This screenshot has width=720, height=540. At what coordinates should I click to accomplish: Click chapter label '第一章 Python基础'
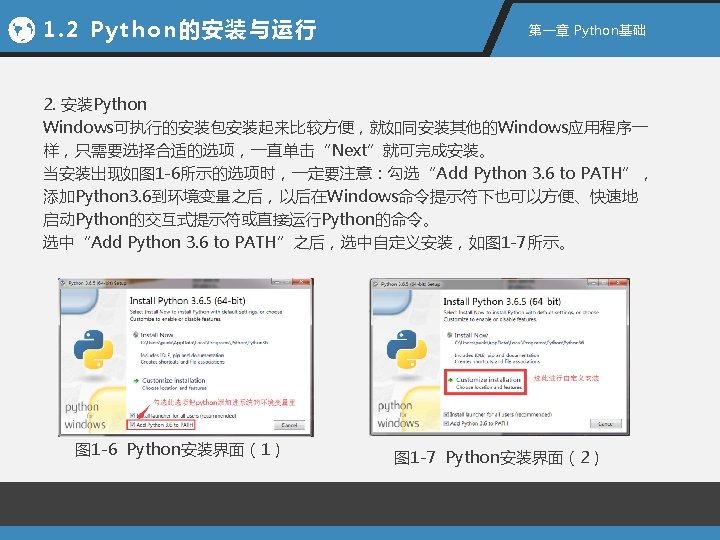tap(587, 30)
